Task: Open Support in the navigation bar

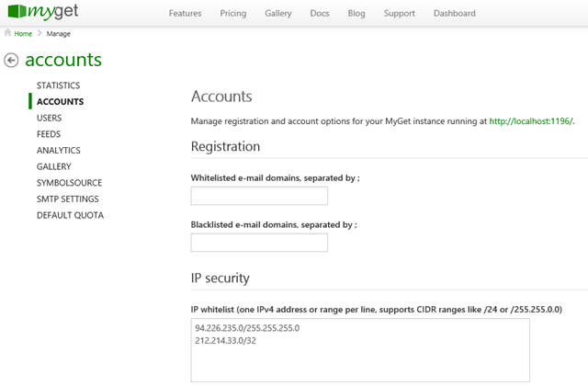Action: coord(399,14)
